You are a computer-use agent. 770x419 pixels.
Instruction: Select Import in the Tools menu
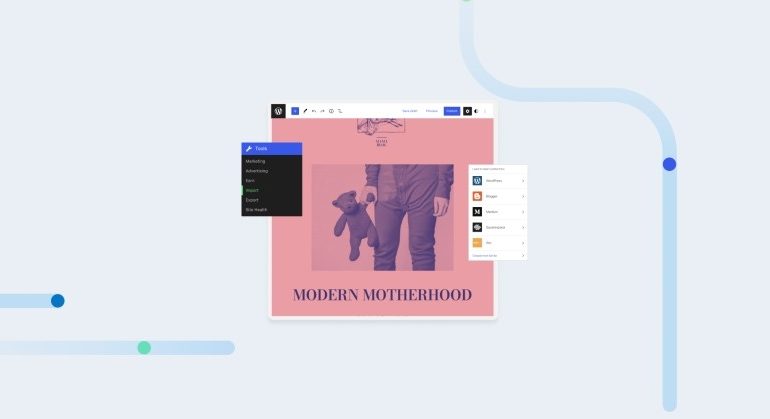click(252, 190)
